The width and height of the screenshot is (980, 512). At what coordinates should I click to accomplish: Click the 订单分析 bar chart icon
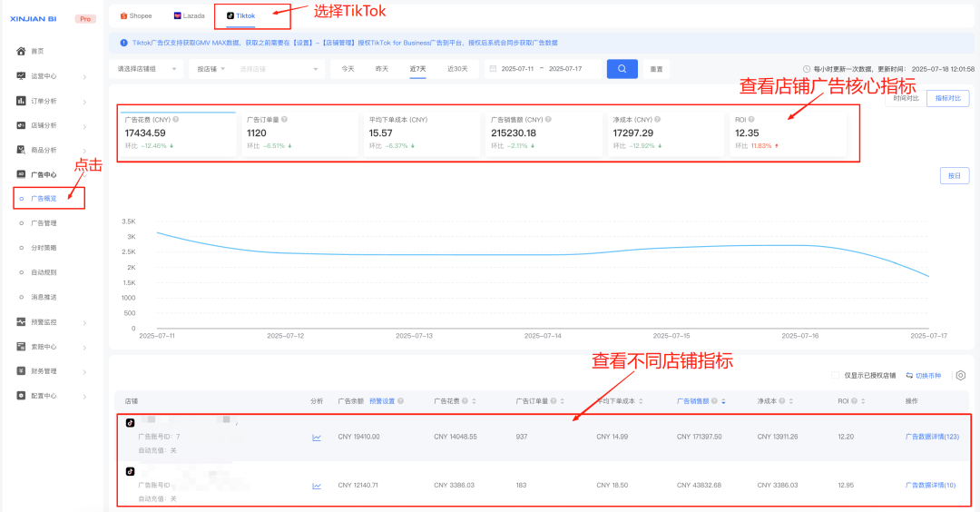[21, 101]
